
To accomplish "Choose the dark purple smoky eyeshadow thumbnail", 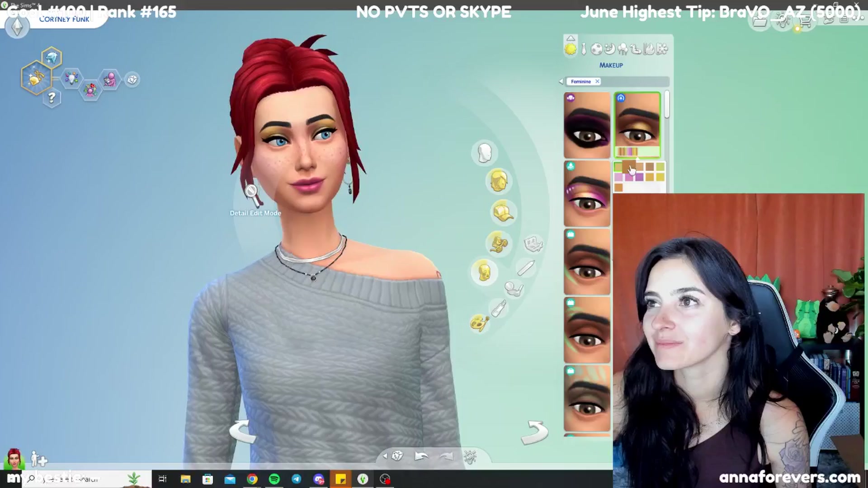I will 587,125.
